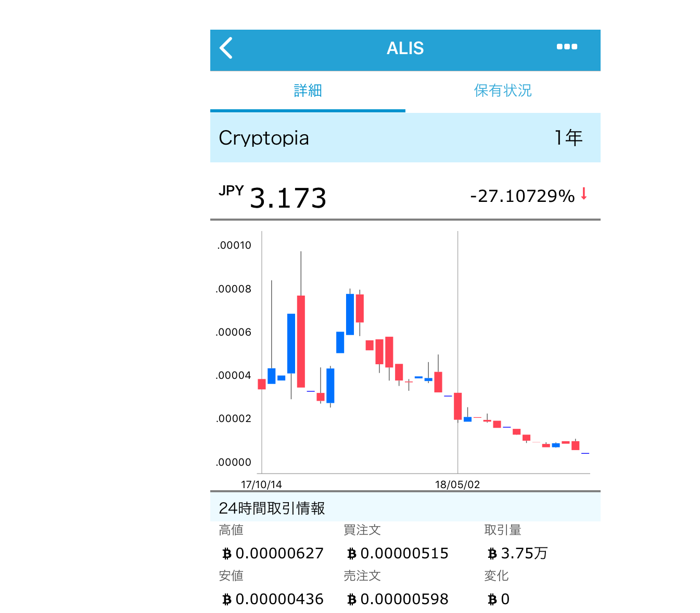Screen dimensions: 700x613
Task: Change the 1年 chart period
Action: 568,138
